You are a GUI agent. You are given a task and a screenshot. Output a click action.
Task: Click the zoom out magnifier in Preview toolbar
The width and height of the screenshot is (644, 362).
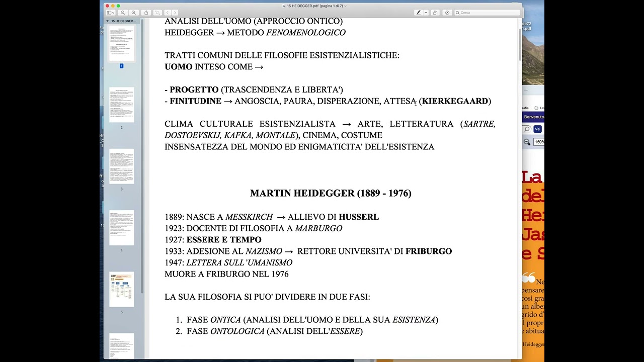[123, 13]
